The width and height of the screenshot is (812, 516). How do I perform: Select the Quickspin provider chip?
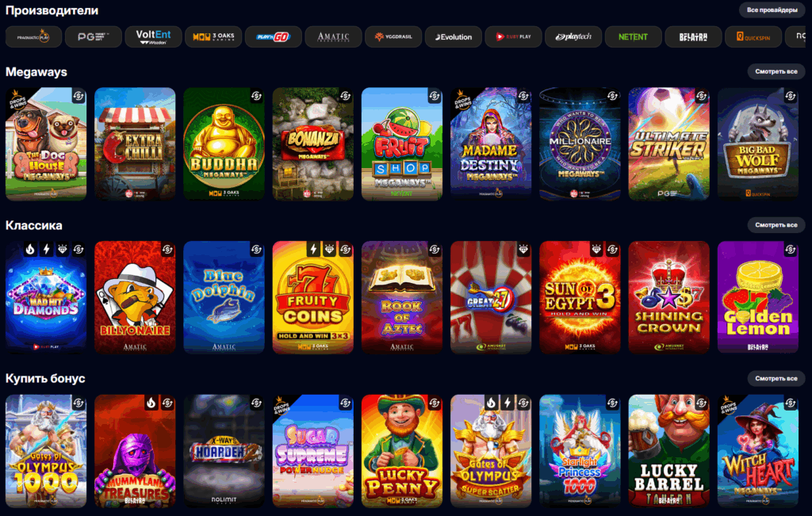(753, 36)
